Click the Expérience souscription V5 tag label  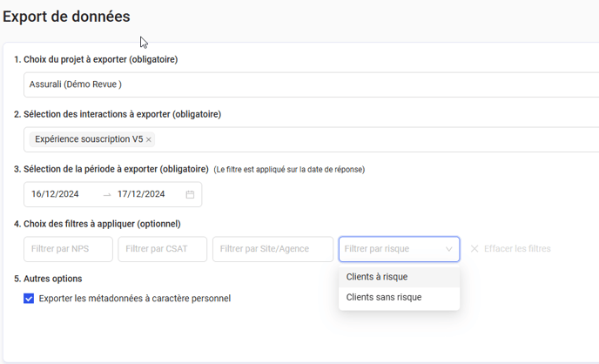tap(89, 139)
